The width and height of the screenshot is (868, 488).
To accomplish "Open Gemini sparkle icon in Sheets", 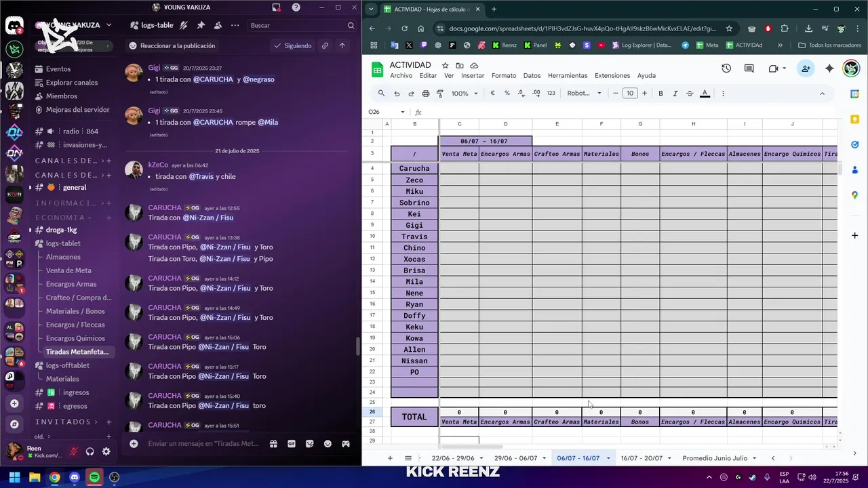I will tap(829, 68).
